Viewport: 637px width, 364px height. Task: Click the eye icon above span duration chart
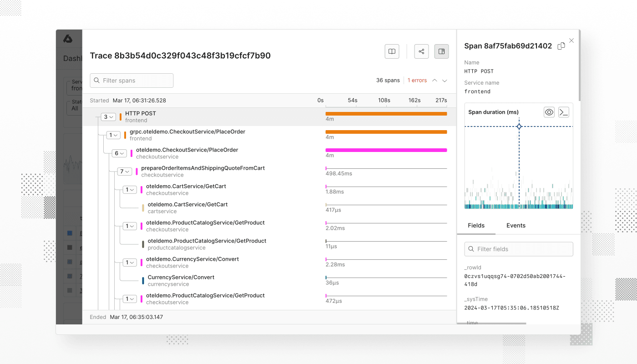[x=549, y=112]
